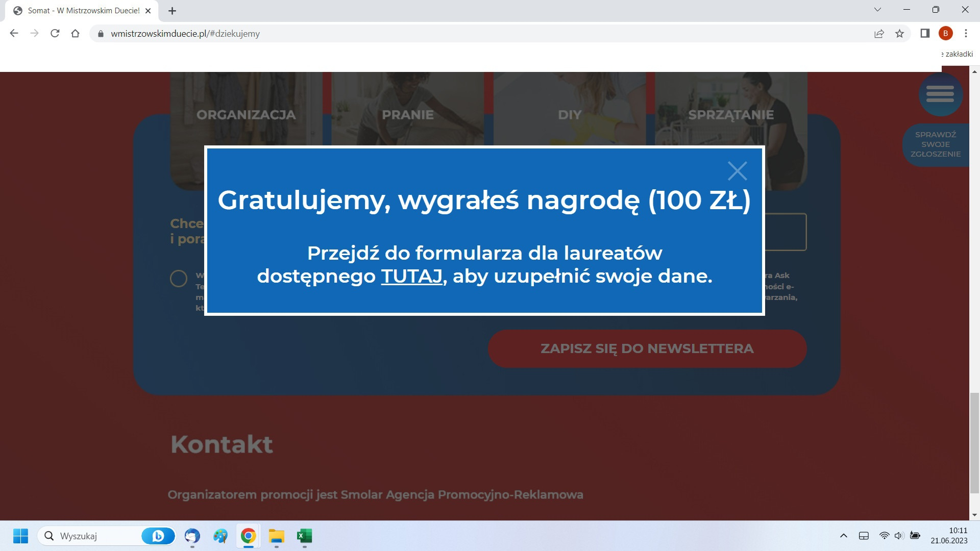Open File Explorer from the taskbar

click(276, 536)
